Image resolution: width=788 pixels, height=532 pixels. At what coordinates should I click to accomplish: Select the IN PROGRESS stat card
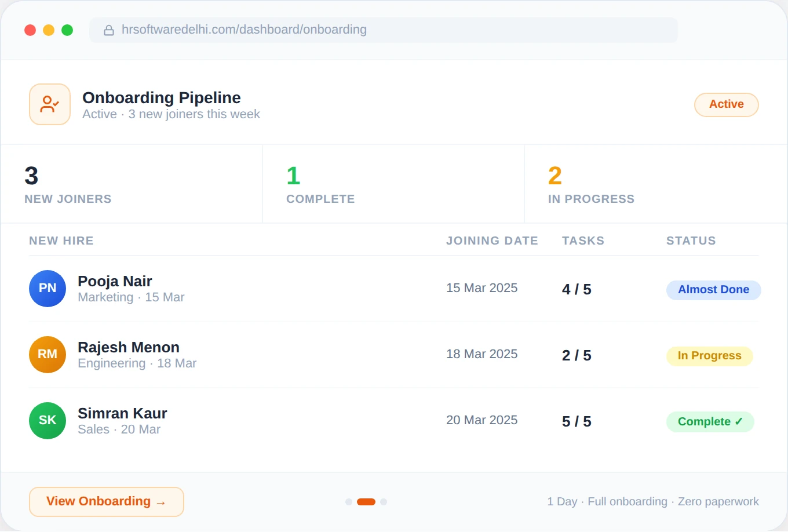coord(655,184)
